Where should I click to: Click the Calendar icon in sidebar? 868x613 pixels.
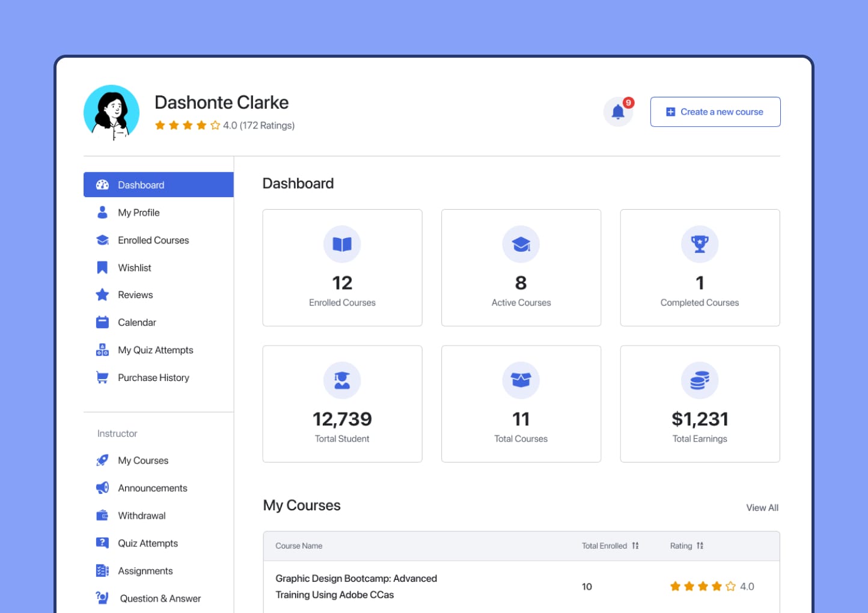pyautogui.click(x=102, y=323)
